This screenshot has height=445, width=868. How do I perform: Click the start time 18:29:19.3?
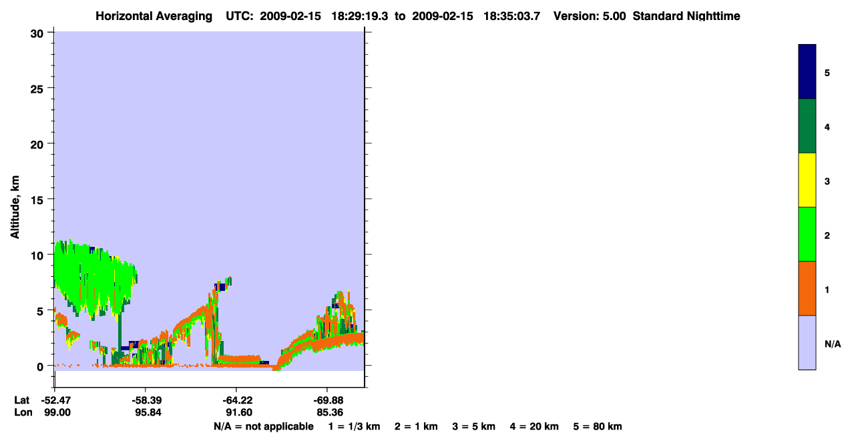360,16
